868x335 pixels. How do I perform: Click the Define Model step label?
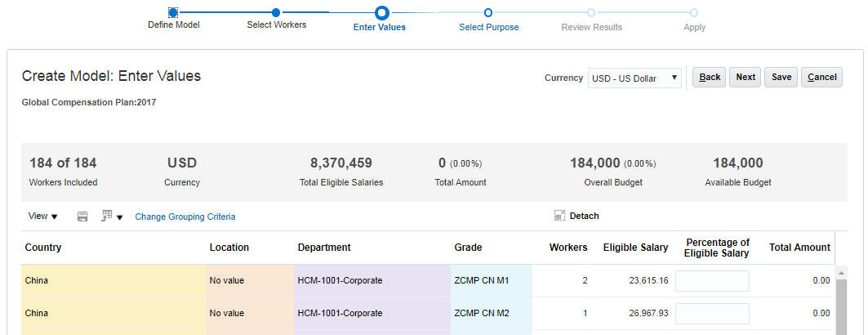click(x=173, y=25)
